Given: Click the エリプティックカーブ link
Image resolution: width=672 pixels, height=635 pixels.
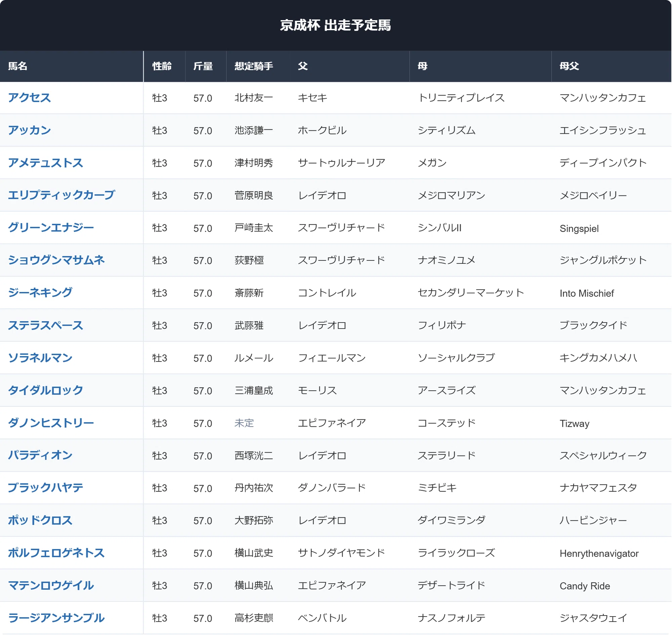Looking at the screenshot, I should (x=61, y=195).
